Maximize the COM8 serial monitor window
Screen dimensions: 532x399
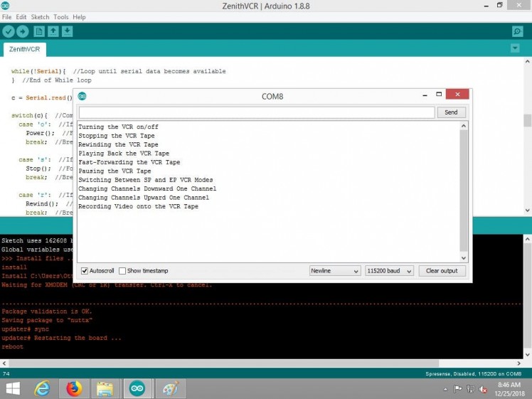tap(439, 94)
